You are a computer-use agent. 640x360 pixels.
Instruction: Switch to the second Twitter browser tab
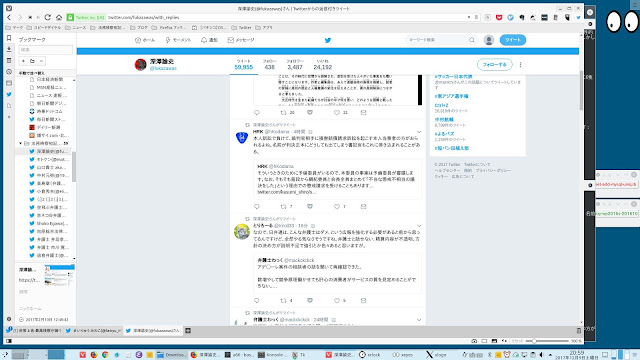tap(93, 331)
